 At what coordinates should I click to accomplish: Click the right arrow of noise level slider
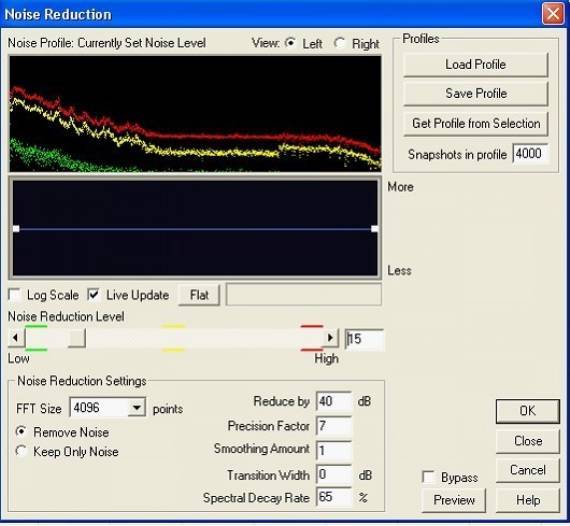click(330, 338)
